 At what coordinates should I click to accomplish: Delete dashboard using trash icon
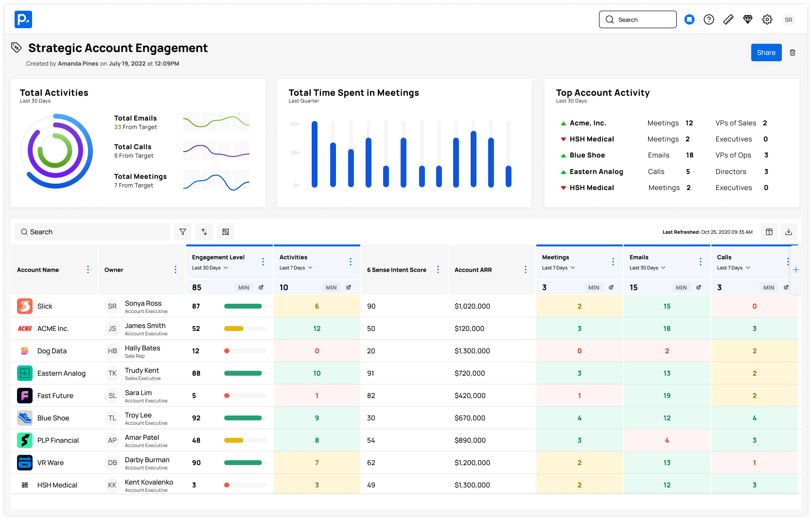click(x=793, y=52)
